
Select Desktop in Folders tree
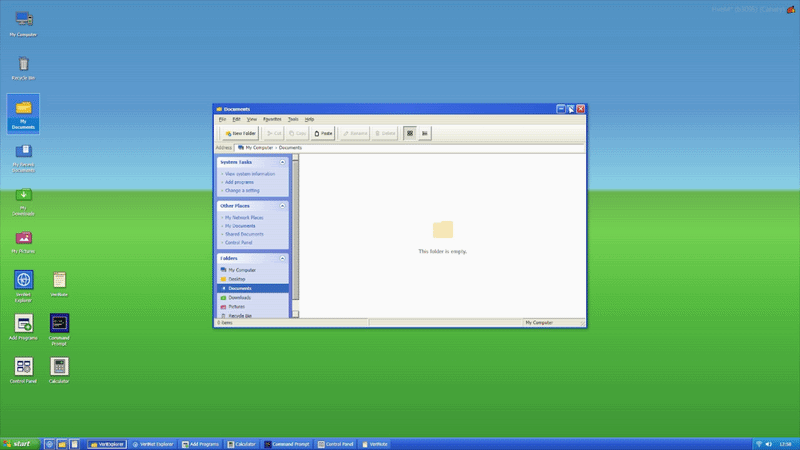253,279
